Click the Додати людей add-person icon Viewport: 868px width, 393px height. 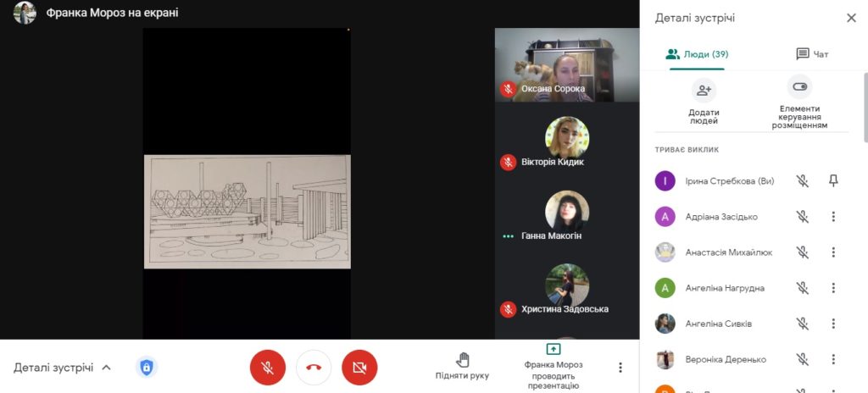pos(704,91)
